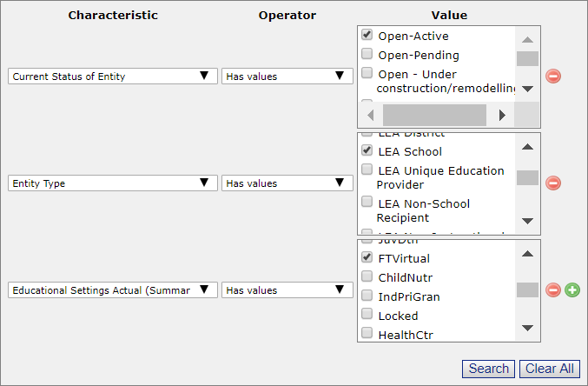
Task: Remove the Current Status of Entity filter row
Action: (553, 77)
